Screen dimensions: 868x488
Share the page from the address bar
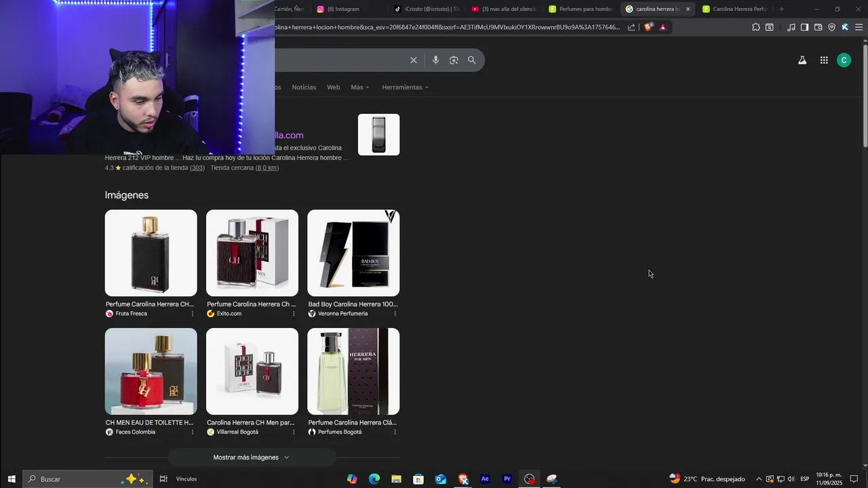click(x=631, y=27)
